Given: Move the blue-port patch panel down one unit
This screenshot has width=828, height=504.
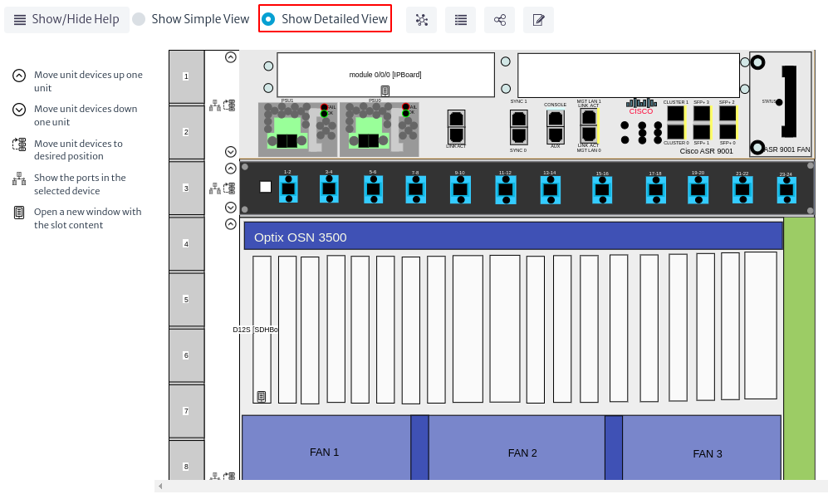Looking at the screenshot, I should (x=231, y=208).
